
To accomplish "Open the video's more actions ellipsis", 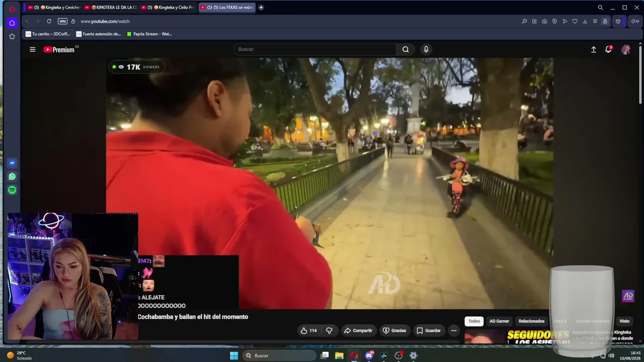I will click(x=454, y=330).
